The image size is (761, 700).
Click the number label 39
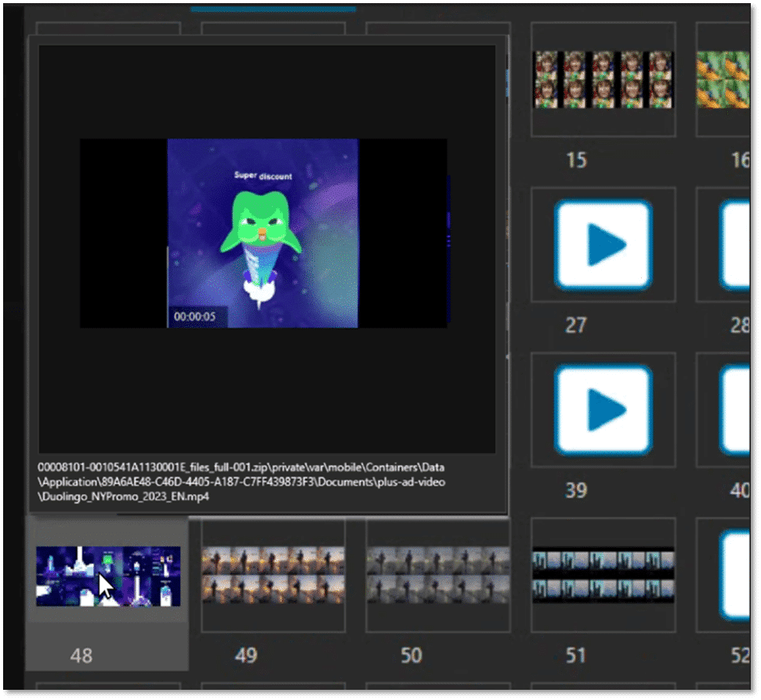pos(576,490)
